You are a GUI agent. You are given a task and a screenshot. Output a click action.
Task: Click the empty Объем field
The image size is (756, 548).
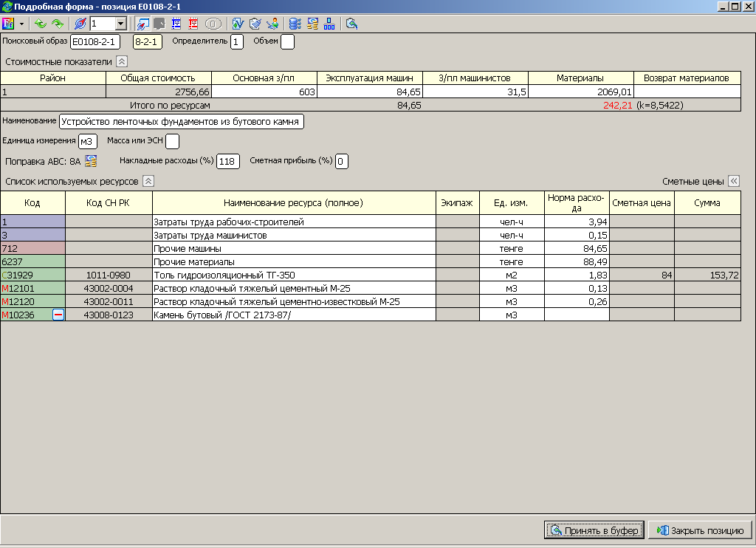287,42
